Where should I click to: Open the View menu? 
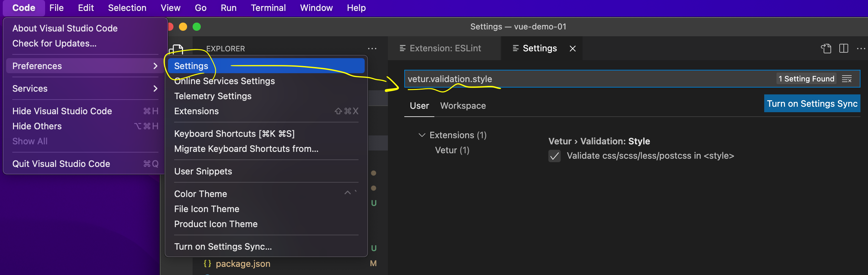point(170,8)
